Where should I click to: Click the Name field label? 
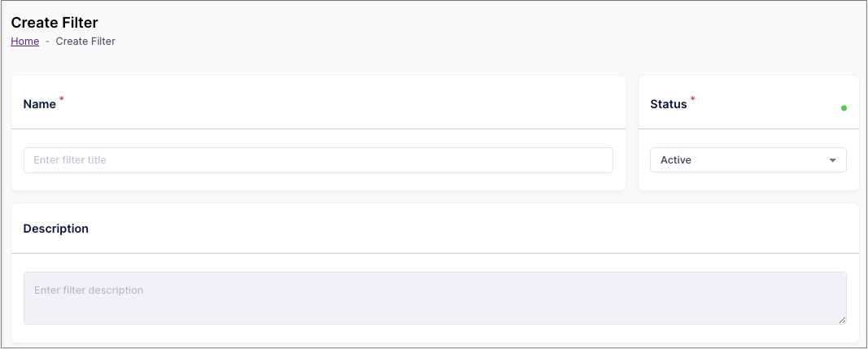pos(40,104)
